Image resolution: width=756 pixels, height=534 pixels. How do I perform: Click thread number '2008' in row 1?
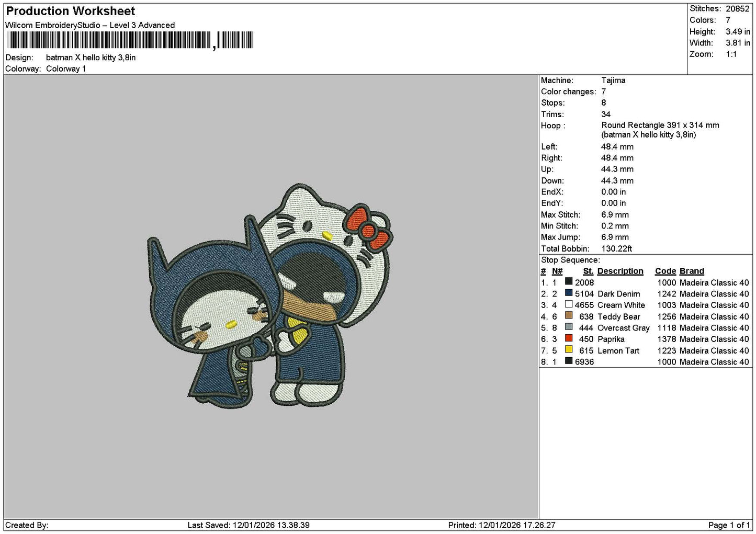coord(584,283)
